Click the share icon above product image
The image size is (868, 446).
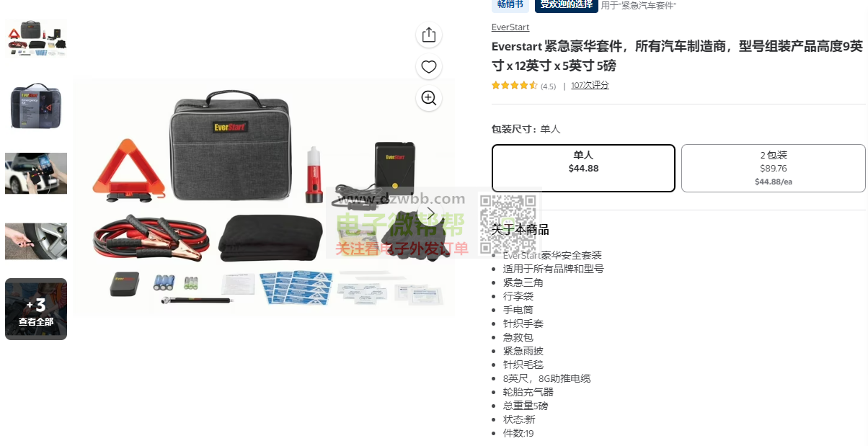click(429, 35)
